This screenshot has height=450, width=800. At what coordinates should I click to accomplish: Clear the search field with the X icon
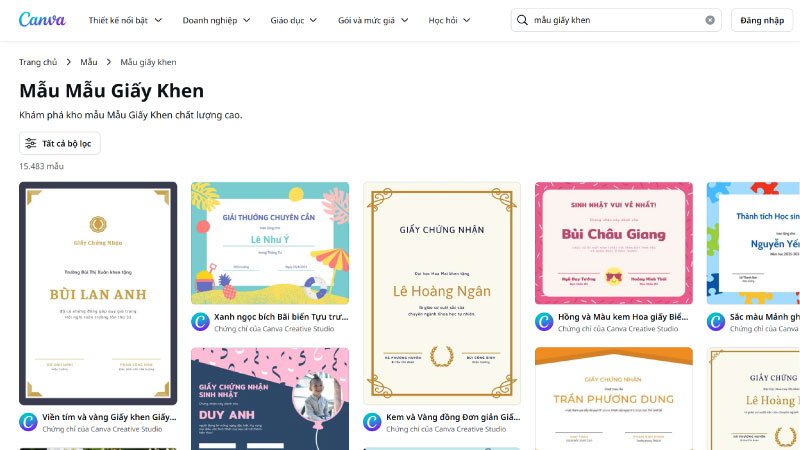710,20
